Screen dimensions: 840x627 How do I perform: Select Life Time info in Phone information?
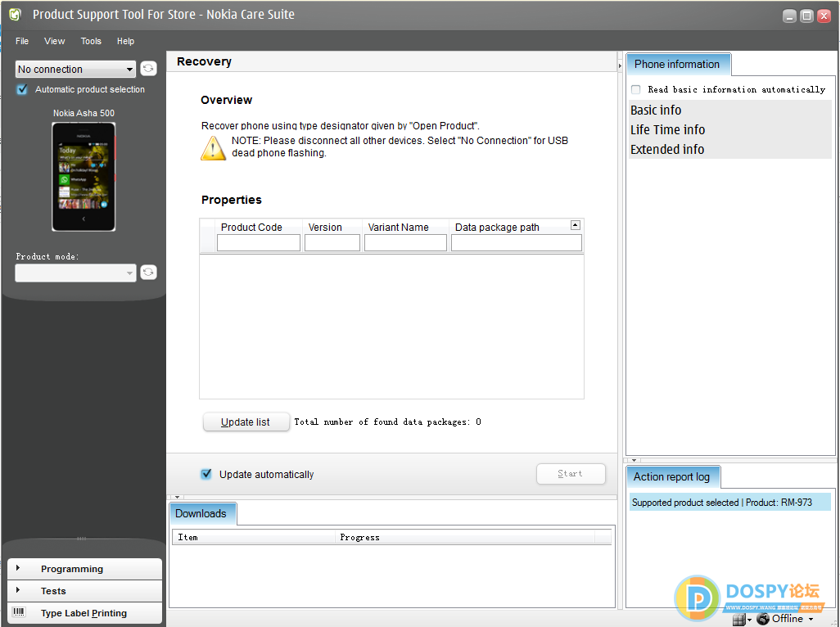point(667,129)
